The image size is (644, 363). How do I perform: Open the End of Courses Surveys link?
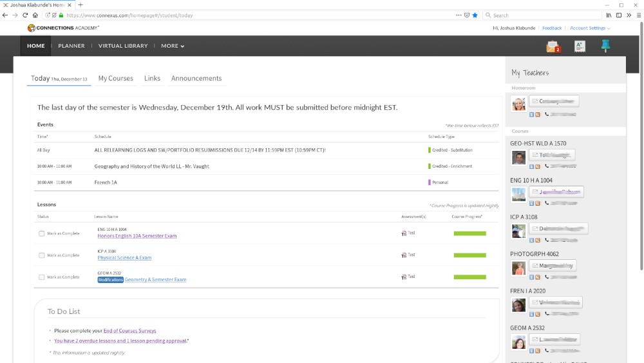[x=129, y=331]
